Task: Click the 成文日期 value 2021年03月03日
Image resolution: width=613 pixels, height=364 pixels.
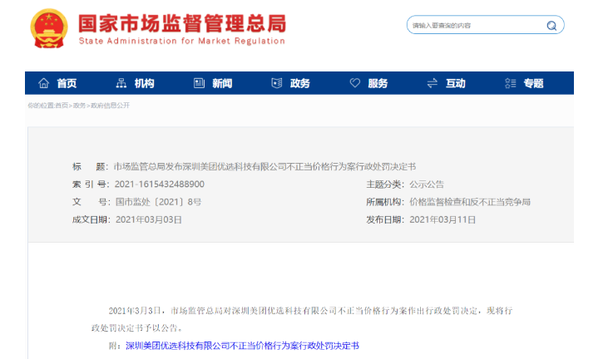Action: tap(149, 220)
